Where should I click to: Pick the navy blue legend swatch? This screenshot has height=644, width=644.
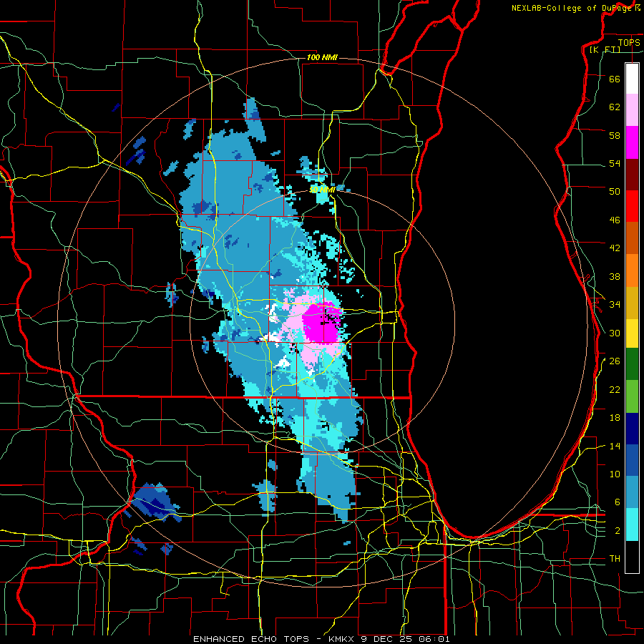pos(632,429)
